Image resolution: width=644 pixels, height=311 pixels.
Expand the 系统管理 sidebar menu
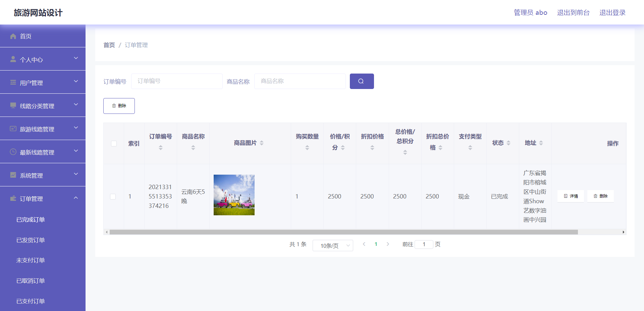tap(43, 175)
